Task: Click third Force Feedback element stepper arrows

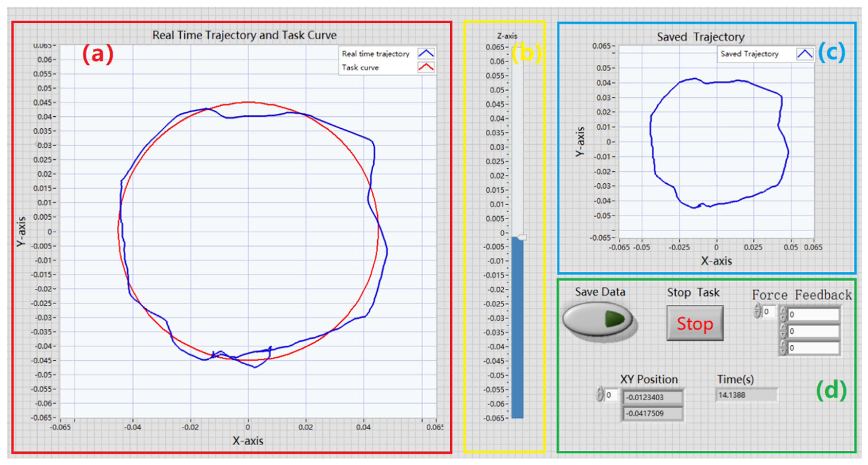Action: tap(783, 348)
